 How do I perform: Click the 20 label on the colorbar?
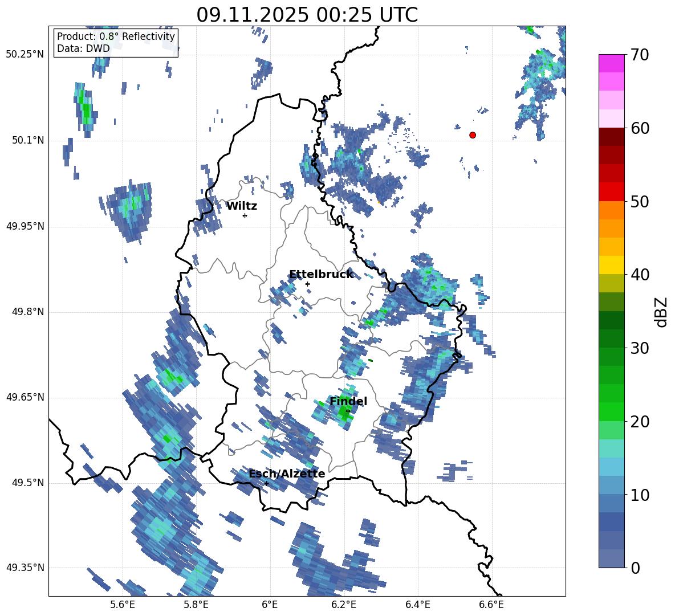tap(640, 422)
